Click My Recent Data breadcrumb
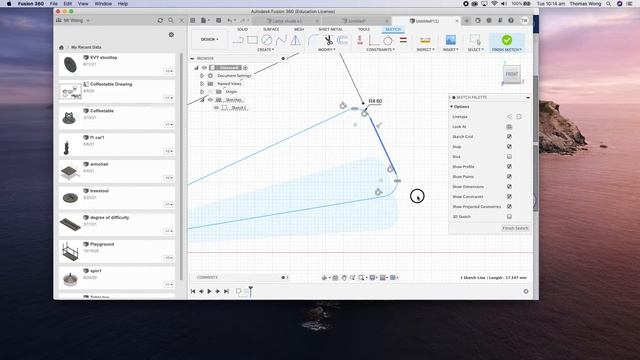The height and width of the screenshot is (360, 640). [86, 47]
